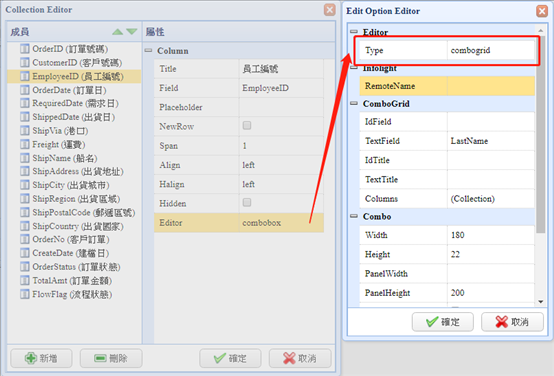Close the Collection Editor window
Screen dimensions: 554x376
tap(330, 10)
